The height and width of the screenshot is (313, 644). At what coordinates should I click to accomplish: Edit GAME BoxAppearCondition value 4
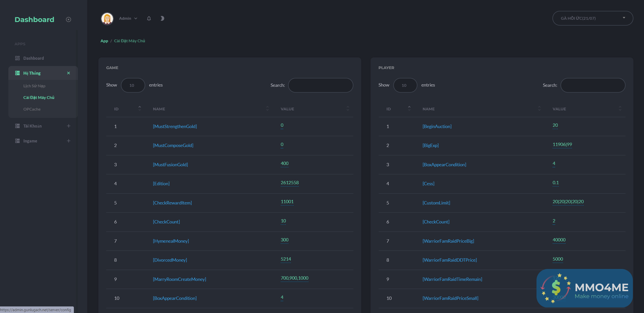tap(282, 297)
